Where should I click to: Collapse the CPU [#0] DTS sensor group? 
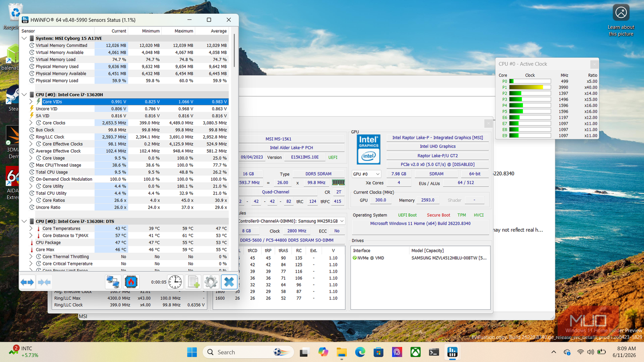(x=24, y=221)
